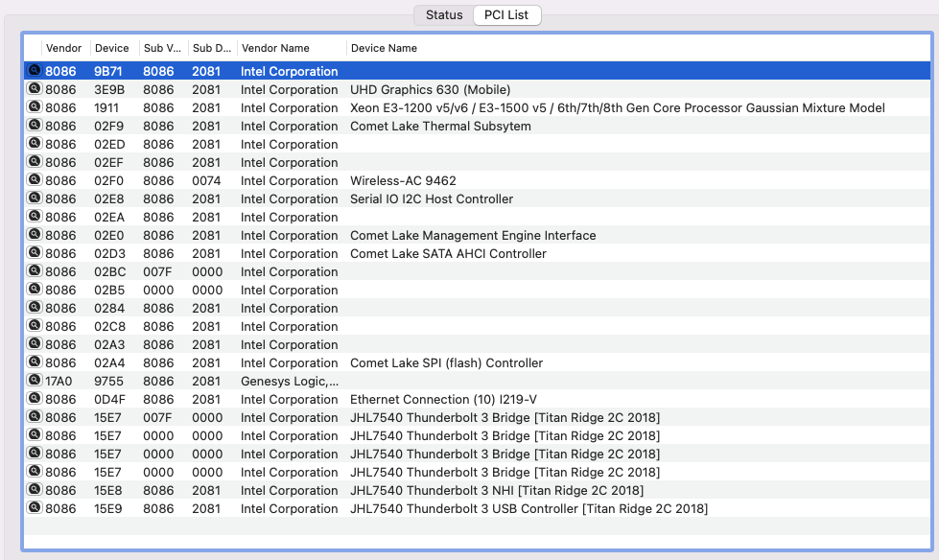Image resolution: width=939 pixels, height=560 pixels.
Task: Select the Xeon E3-1200 Gaussian Mixture Model entry
Action: click(x=618, y=107)
